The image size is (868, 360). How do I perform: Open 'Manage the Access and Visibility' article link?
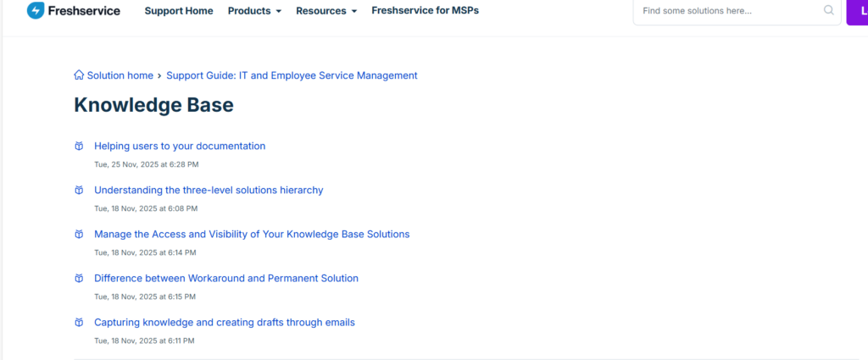(x=252, y=234)
